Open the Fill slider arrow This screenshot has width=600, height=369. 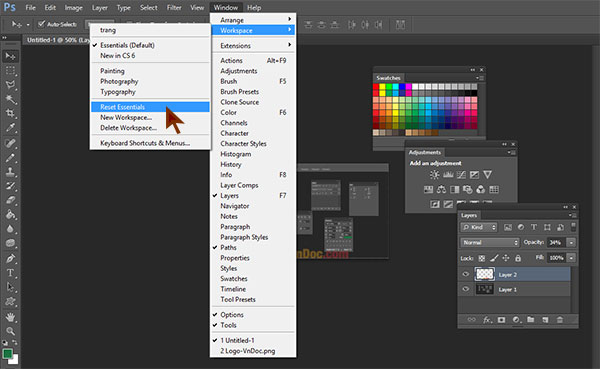[571, 258]
